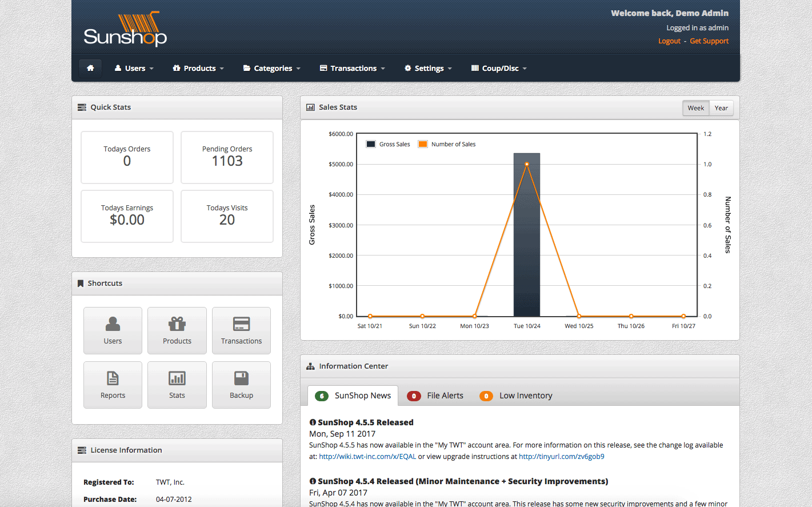Select the File Alerts tab
Image resolution: width=812 pixels, height=507 pixels.
(435, 396)
